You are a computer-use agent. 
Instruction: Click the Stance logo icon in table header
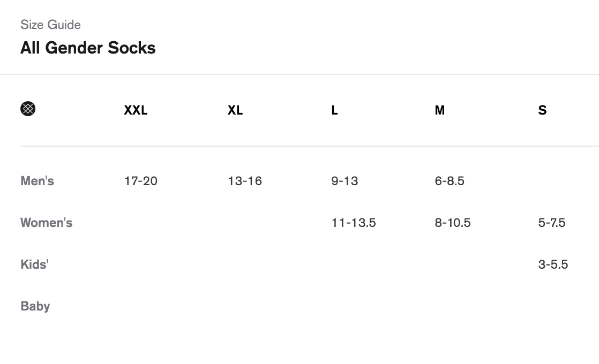click(28, 109)
